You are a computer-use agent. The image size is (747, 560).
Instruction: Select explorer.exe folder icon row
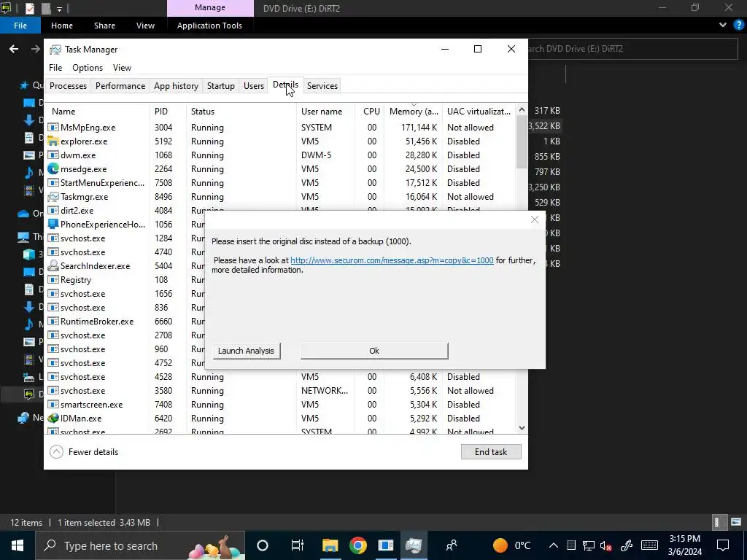coord(53,141)
